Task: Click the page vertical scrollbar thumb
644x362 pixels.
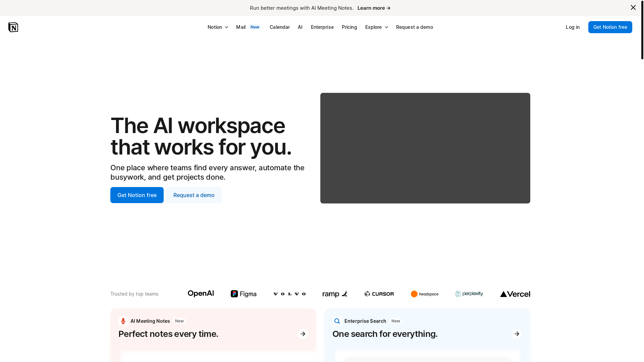Action: (x=642, y=29)
